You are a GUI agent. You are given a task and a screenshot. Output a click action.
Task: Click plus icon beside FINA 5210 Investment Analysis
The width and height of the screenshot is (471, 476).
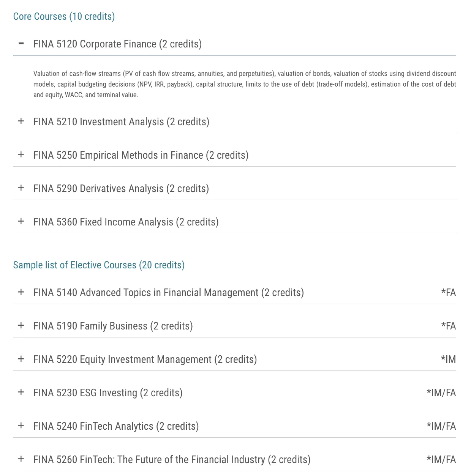point(21,121)
